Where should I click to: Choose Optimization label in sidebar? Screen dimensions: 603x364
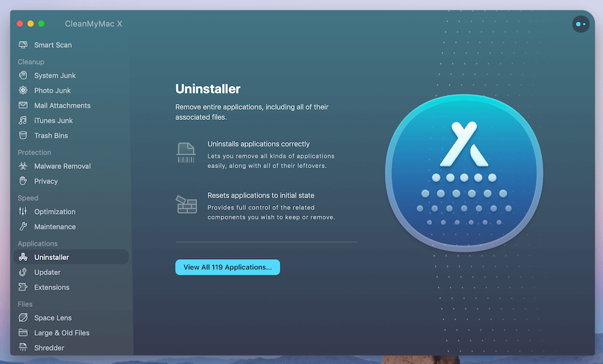[x=55, y=212]
